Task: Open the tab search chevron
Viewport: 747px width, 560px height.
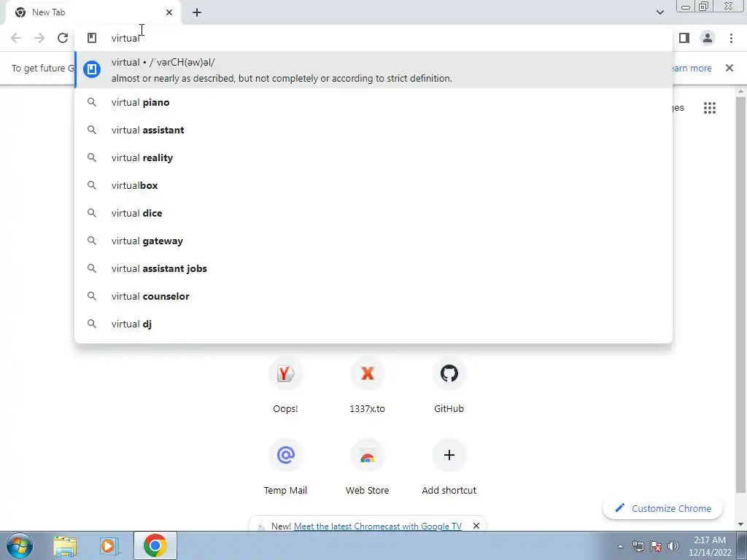Action: click(x=659, y=12)
